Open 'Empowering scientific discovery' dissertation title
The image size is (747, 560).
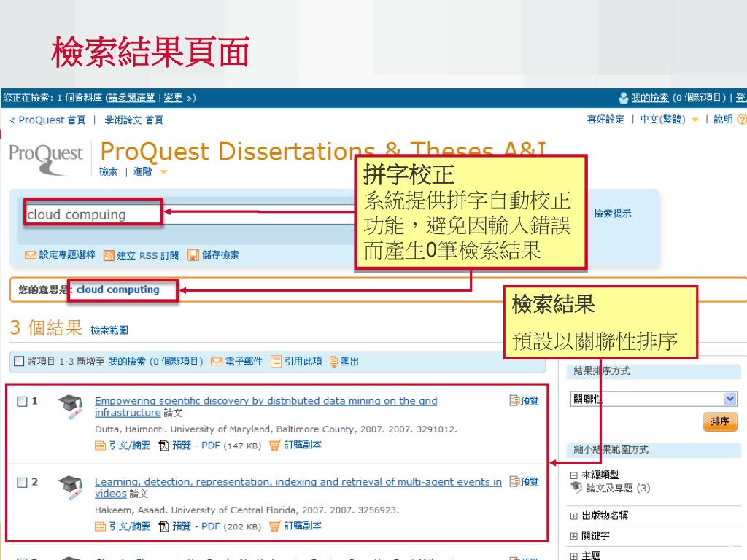[x=266, y=407]
